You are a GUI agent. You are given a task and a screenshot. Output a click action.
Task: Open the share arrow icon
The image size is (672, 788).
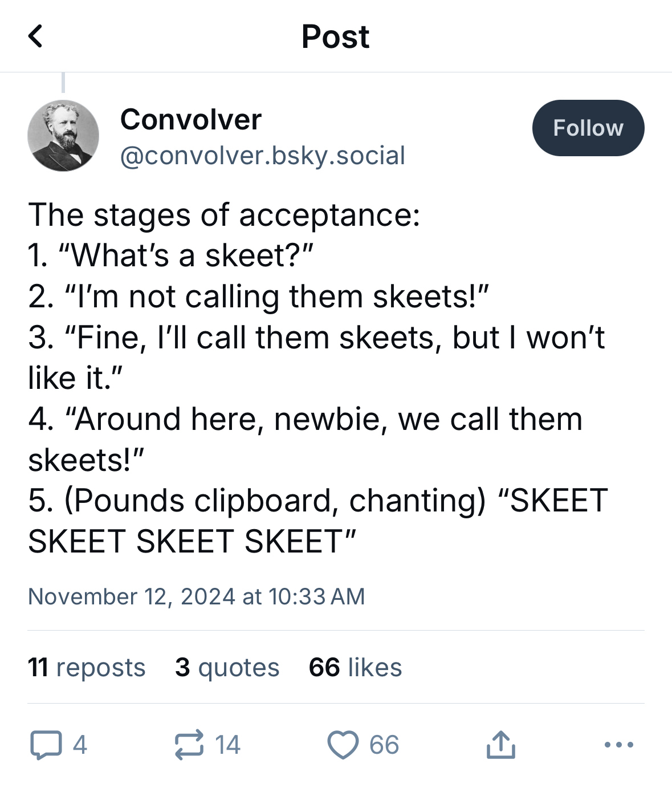(x=500, y=745)
